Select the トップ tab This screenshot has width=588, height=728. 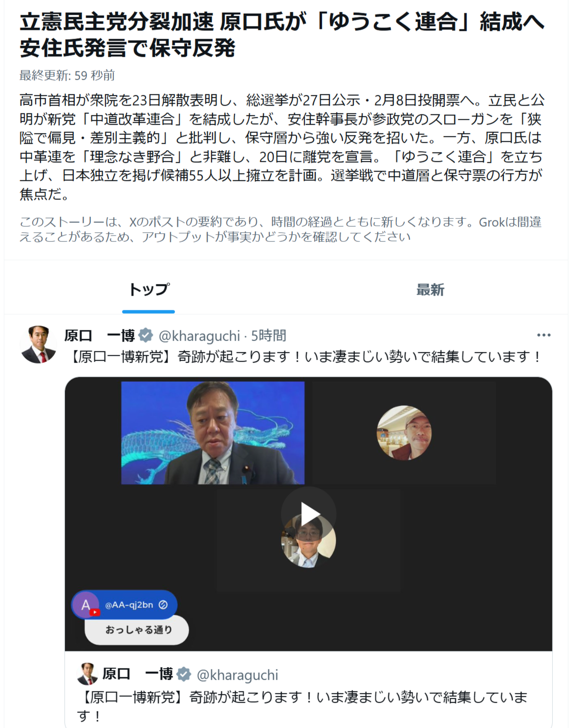(x=149, y=290)
